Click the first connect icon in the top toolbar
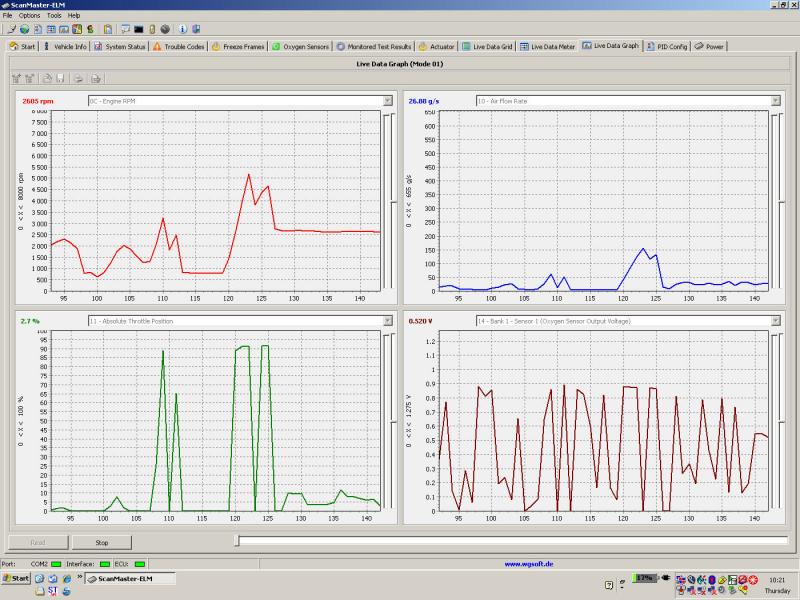This screenshot has width=800, height=600. 10,29
